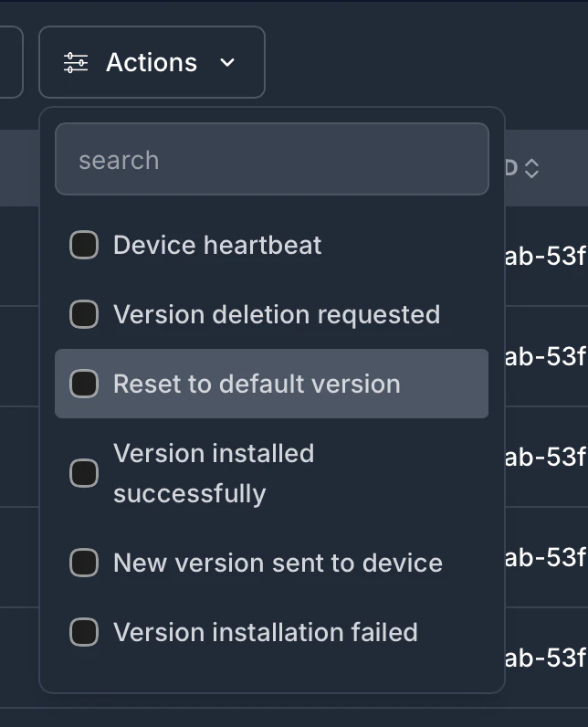This screenshot has height=727, width=588.
Task: Choose New version sent to device entry
Action: [278, 563]
